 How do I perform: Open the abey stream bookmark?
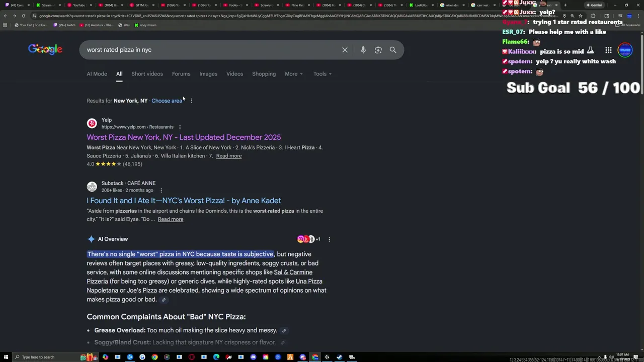tap(145, 25)
